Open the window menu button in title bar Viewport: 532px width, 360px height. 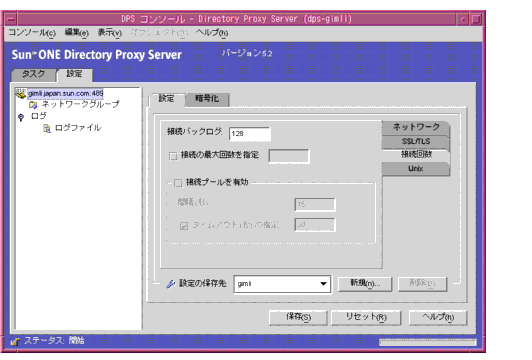point(11,19)
